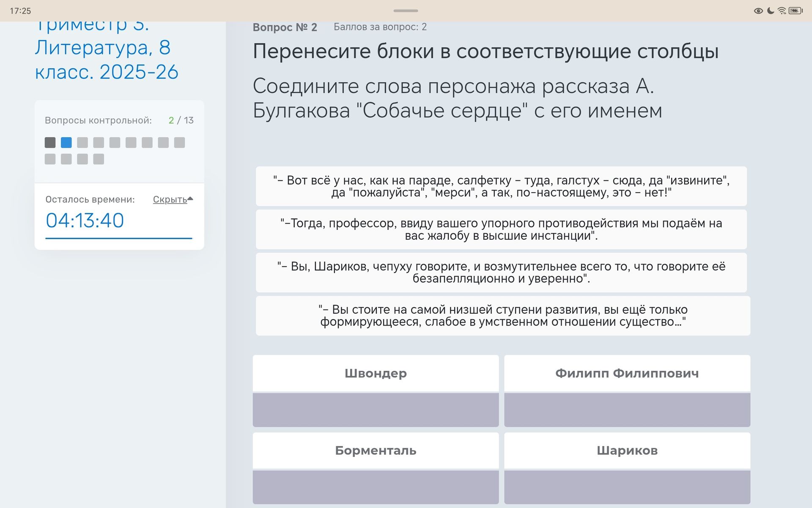Image resolution: width=812 pixels, height=508 pixels.
Task: Click the heading Перенесите блоки в соответствующие столбцы
Action: [x=486, y=51]
